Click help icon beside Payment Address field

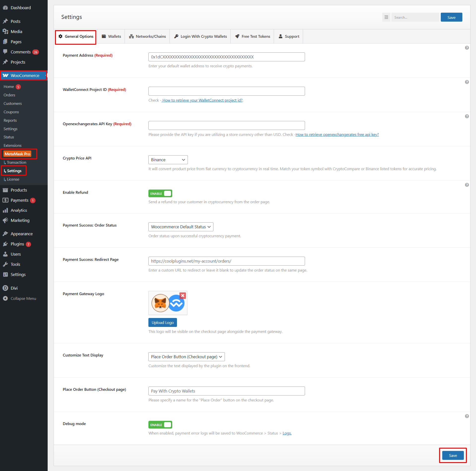tap(467, 48)
